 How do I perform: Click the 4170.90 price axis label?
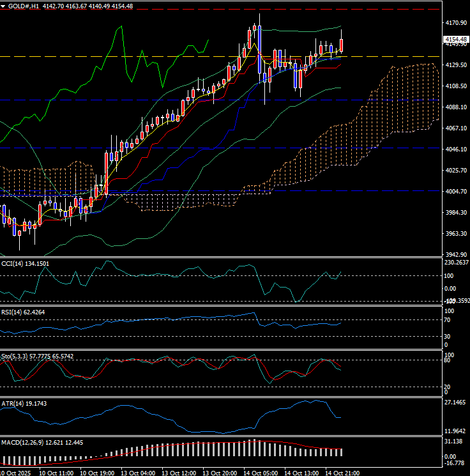pyautogui.click(x=455, y=22)
